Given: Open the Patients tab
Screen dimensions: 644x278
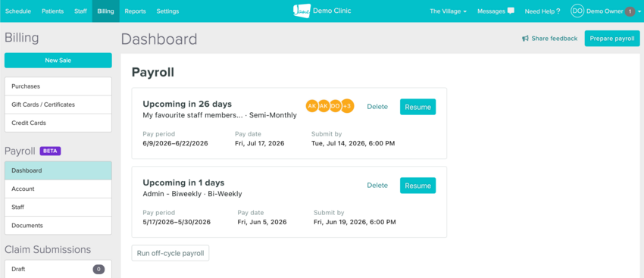Looking at the screenshot, I should [x=52, y=11].
